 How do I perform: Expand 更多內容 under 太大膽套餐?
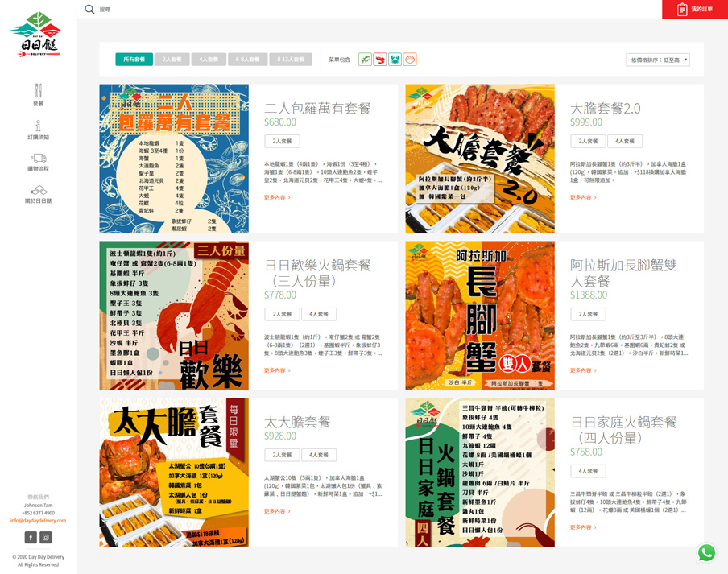pos(277,511)
